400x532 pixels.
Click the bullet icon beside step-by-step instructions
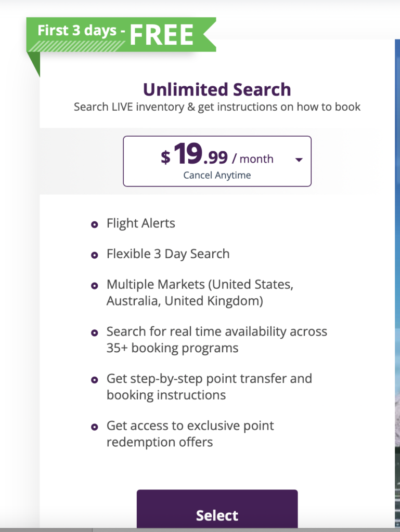[x=94, y=379]
